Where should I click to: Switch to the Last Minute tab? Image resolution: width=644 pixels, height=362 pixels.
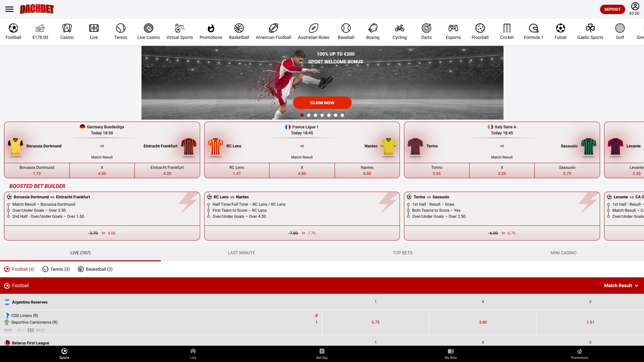(x=241, y=253)
